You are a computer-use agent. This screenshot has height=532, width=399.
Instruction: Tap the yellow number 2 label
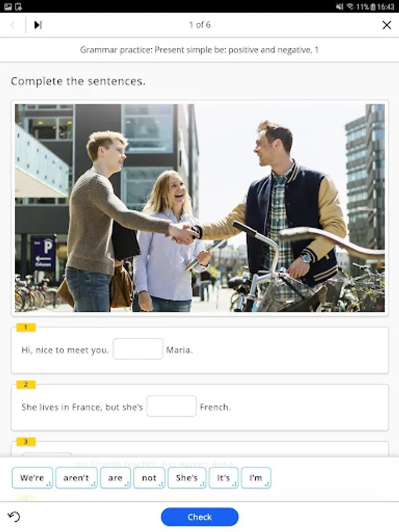[26, 384]
